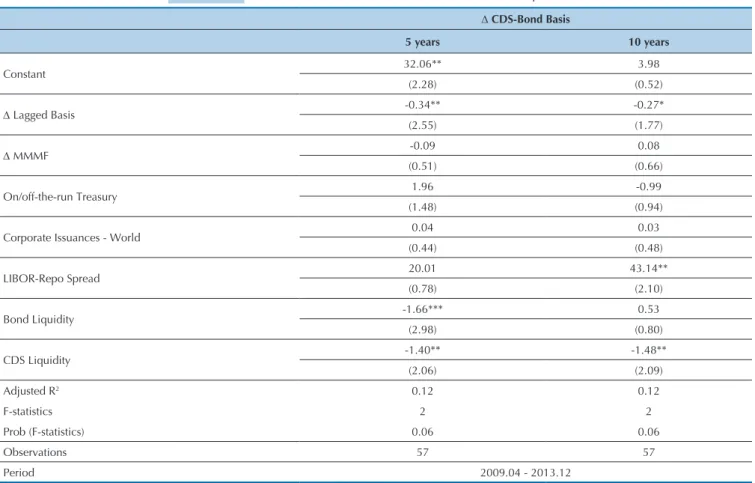Select the -1.48** coefficient

tap(649, 351)
